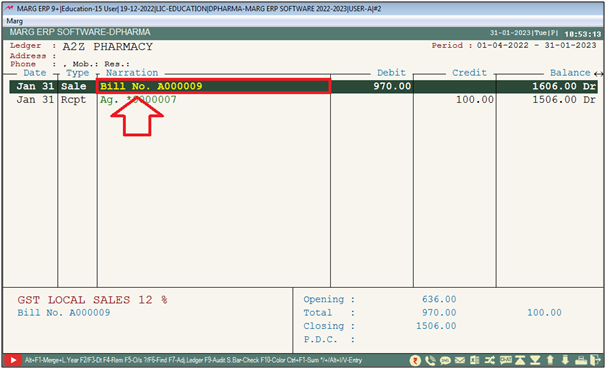Click the printer icon

click(581, 360)
